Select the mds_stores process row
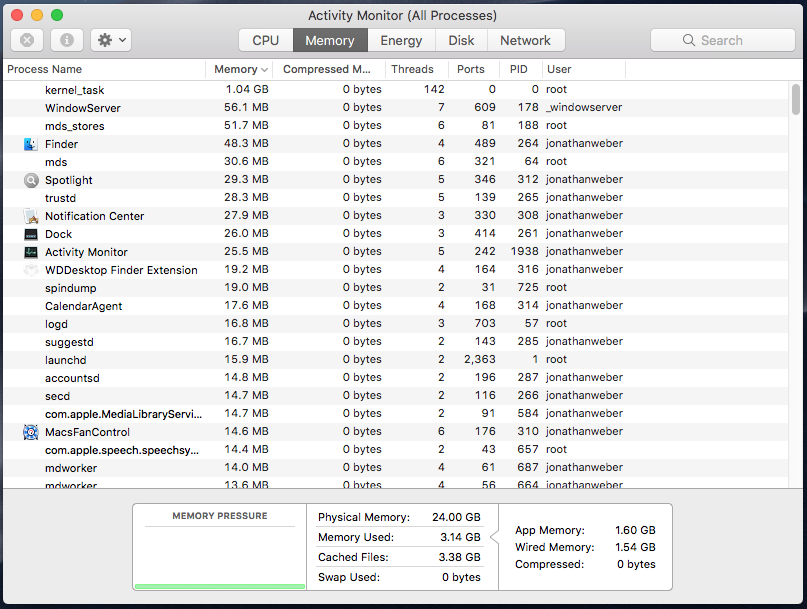807x609 pixels. click(x=395, y=126)
